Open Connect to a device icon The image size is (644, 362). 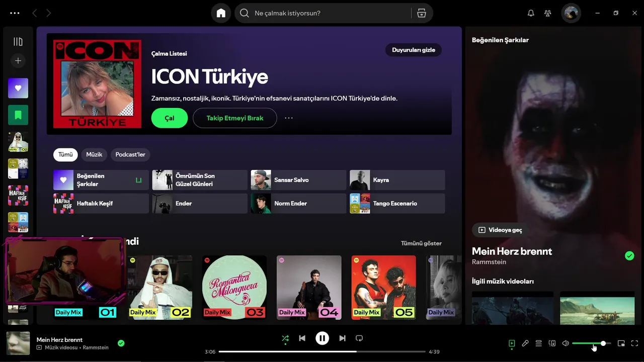(x=552, y=343)
